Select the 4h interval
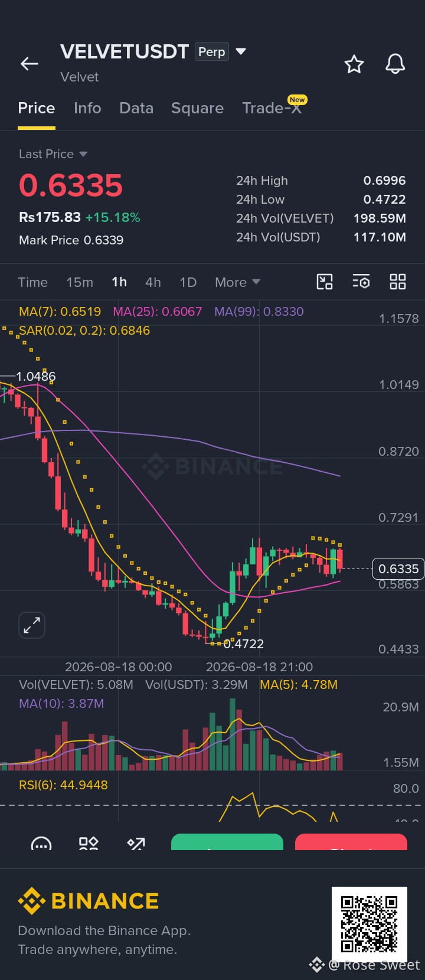 pos(153,282)
